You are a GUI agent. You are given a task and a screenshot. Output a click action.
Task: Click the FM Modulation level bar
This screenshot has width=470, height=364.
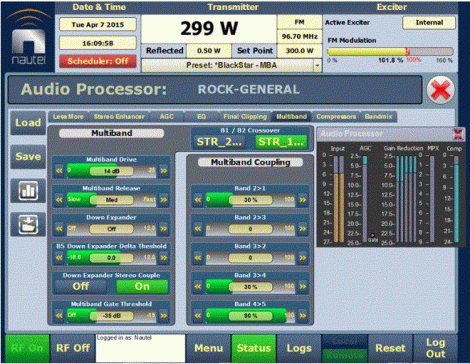coord(390,52)
